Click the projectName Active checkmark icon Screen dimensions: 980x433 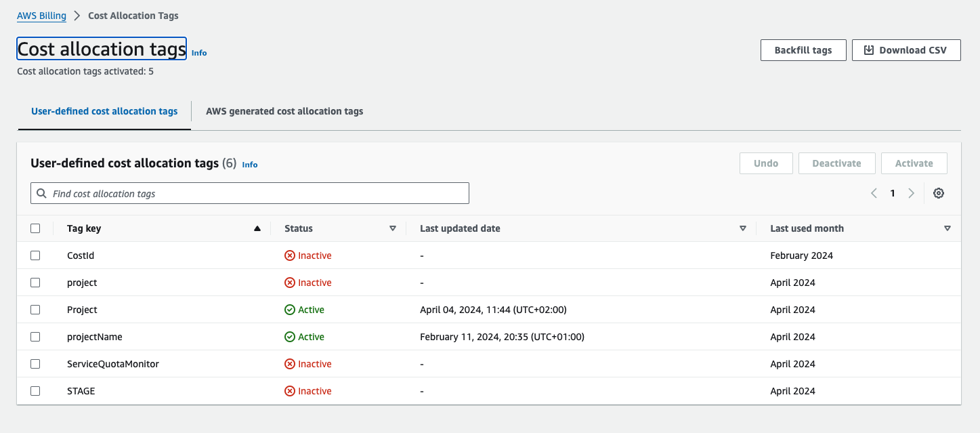click(x=290, y=337)
